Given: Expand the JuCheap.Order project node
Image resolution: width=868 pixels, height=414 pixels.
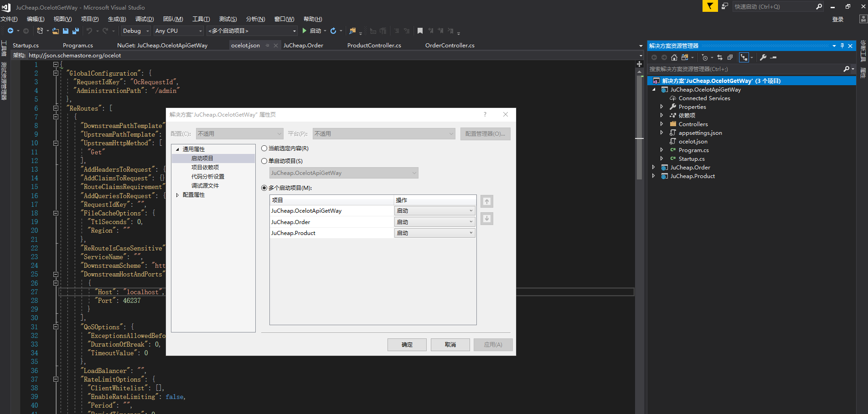Looking at the screenshot, I should 653,168.
